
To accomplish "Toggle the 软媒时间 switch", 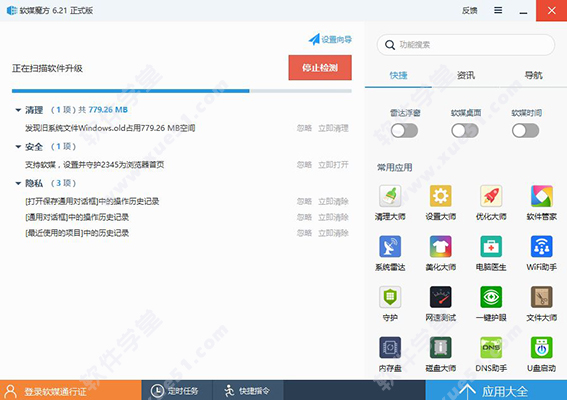I will (525, 131).
